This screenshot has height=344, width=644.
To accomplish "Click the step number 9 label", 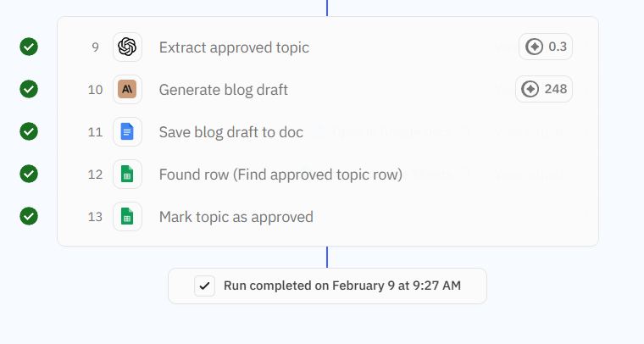I will (96, 47).
